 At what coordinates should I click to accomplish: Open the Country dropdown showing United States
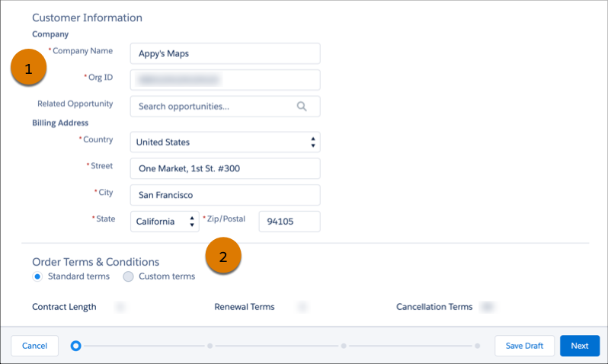coord(226,142)
